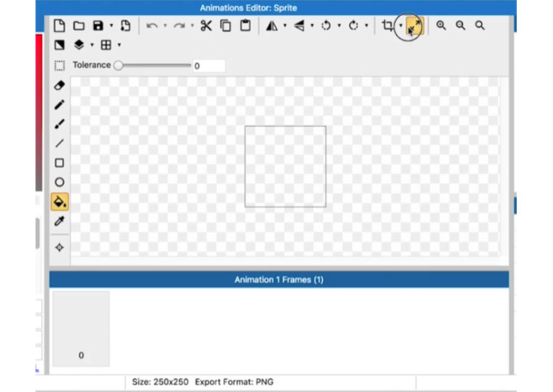Redo the last undone edit

[179, 26]
